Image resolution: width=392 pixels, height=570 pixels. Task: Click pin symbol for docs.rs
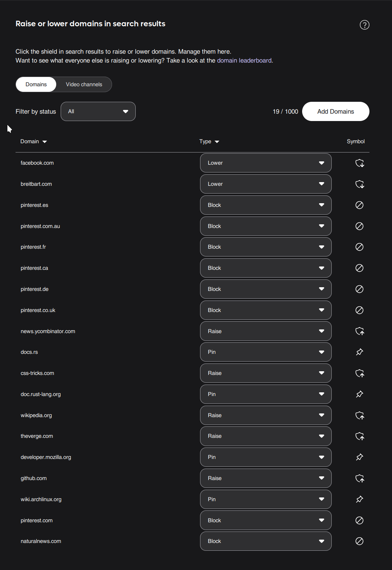tap(359, 352)
